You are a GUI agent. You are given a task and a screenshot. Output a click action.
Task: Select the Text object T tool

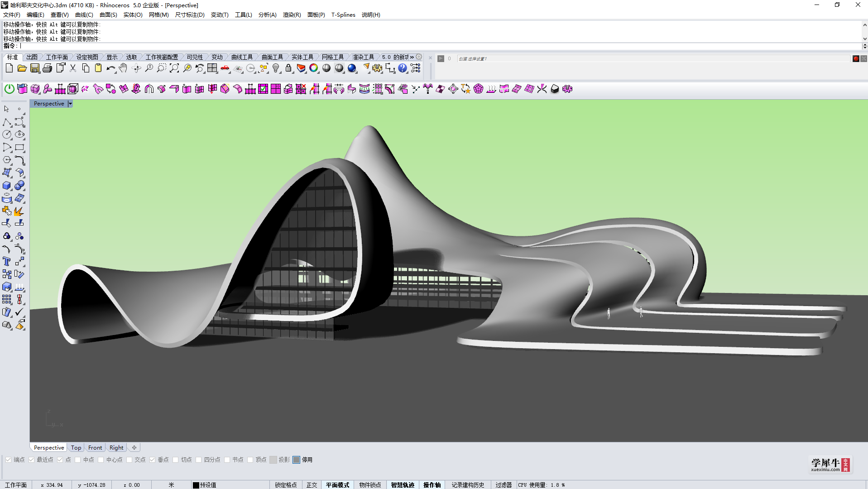click(7, 261)
